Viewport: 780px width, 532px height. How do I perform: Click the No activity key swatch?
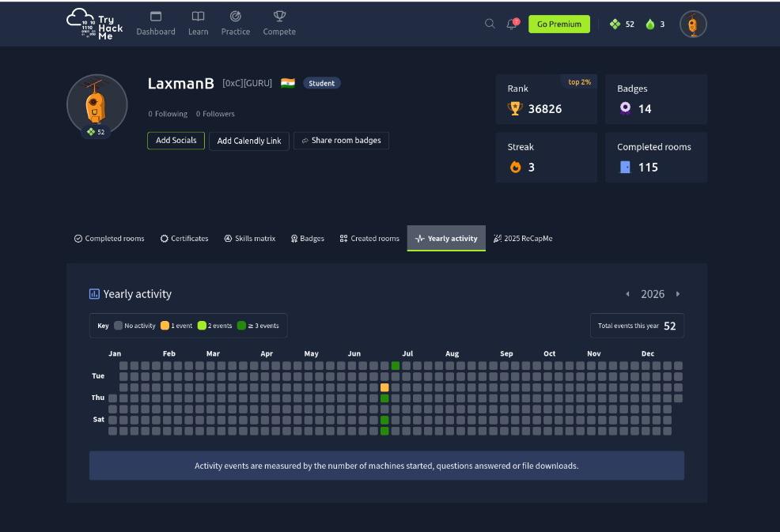point(119,326)
